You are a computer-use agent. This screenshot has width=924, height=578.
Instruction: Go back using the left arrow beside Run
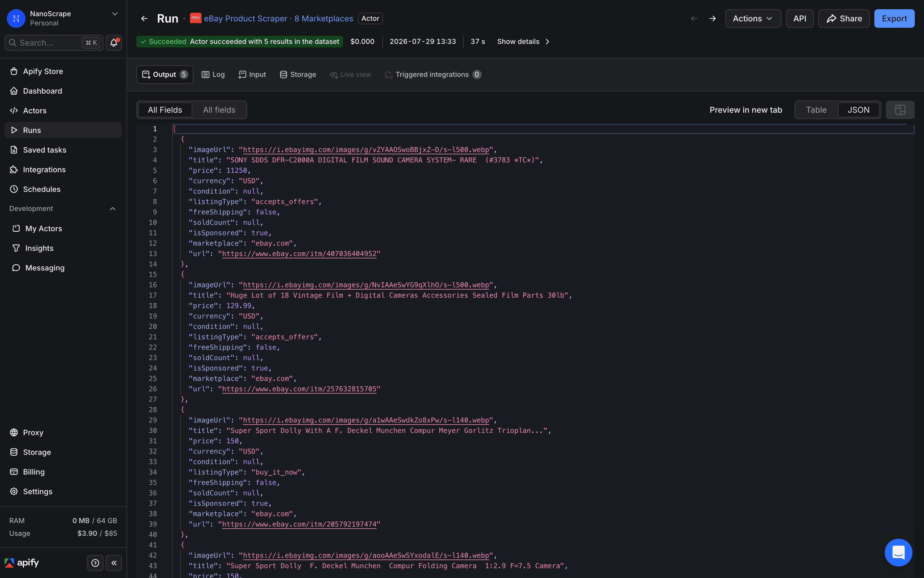pyautogui.click(x=144, y=18)
